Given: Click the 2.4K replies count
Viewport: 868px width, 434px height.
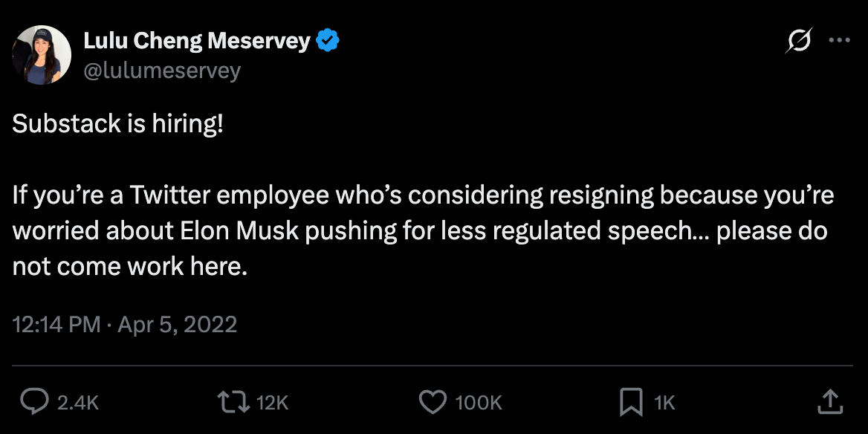Looking at the screenshot, I should 78,403.
